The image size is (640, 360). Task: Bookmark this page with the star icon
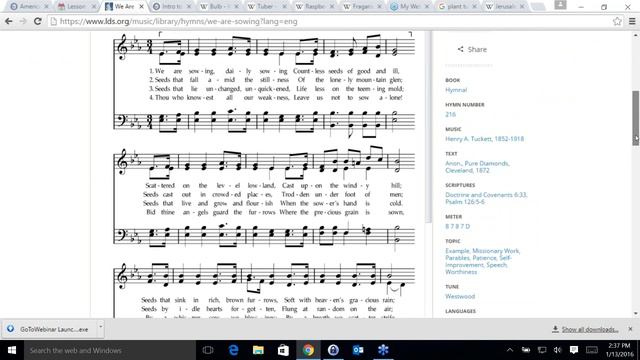pyautogui.click(x=617, y=21)
